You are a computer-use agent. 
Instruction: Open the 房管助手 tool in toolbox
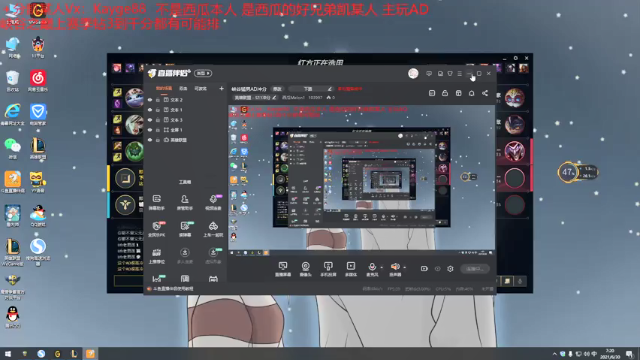184,202
